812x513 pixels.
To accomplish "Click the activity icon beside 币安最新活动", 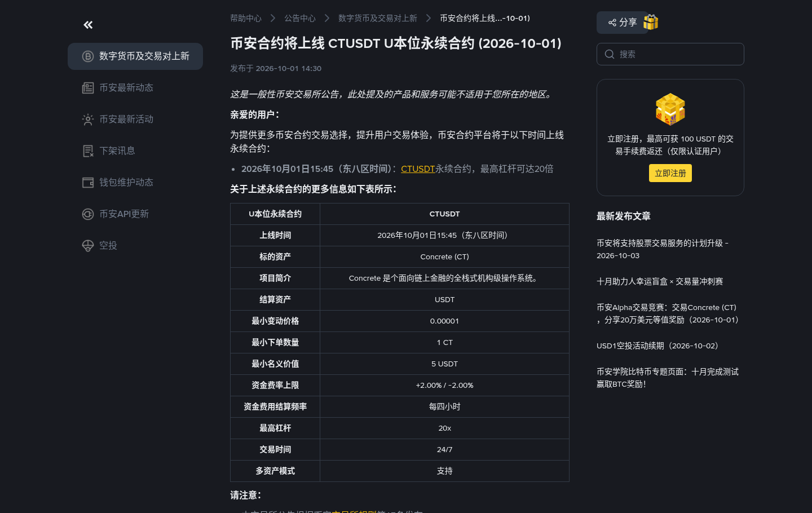I will click(88, 120).
